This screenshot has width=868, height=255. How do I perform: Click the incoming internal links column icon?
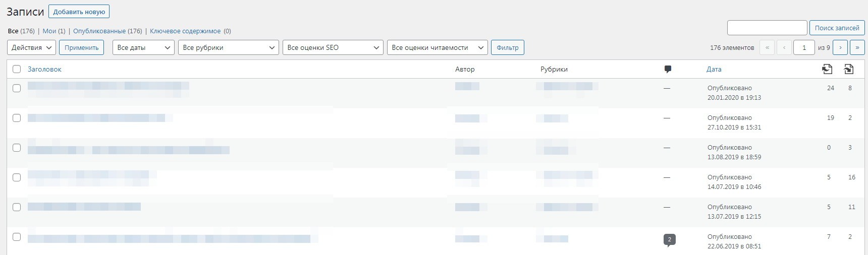click(x=849, y=69)
